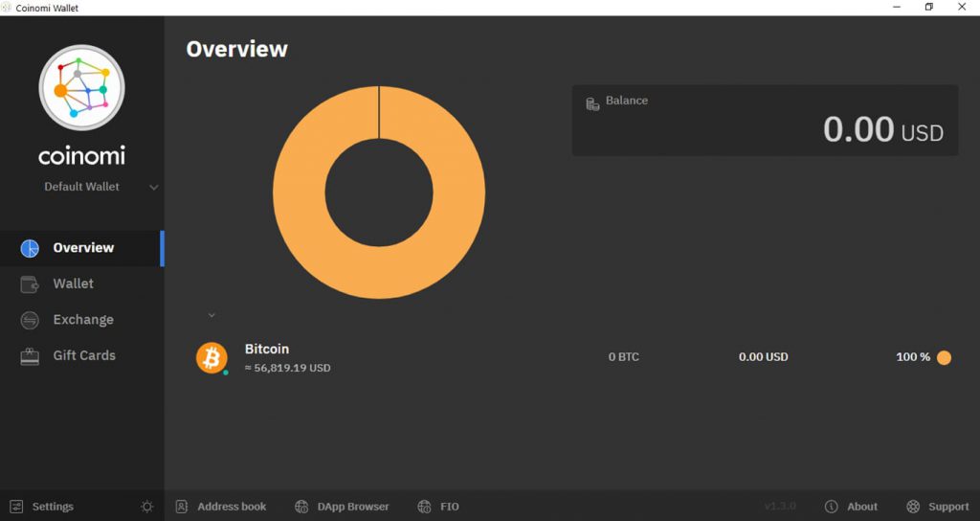Click the Exchange arrows icon
This screenshot has height=521, width=980.
coord(30,320)
